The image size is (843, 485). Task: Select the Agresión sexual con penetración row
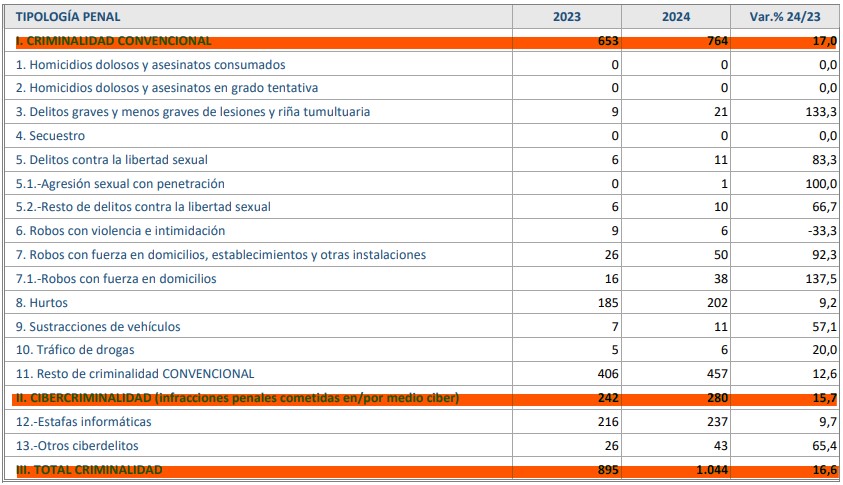tap(120, 183)
